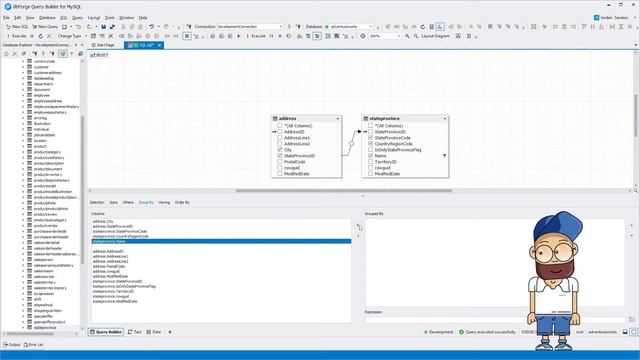Close the active SQL document tab
This screenshot has height=360, width=640.
pyautogui.click(x=159, y=45)
